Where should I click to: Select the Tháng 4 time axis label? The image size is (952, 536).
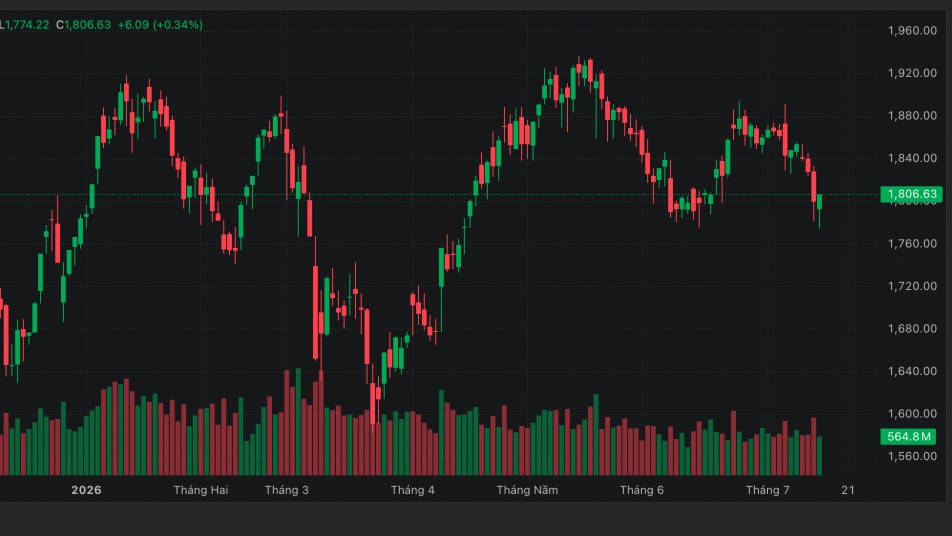pyautogui.click(x=413, y=490)
